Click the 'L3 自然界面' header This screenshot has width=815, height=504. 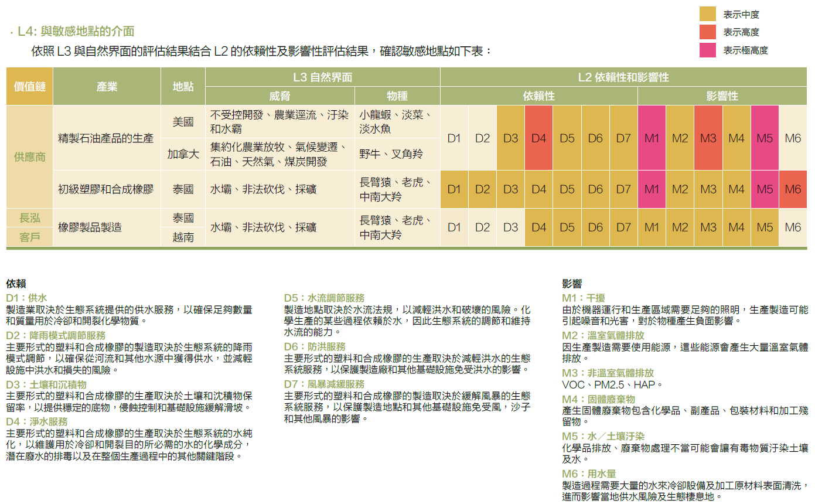point(323,77)
